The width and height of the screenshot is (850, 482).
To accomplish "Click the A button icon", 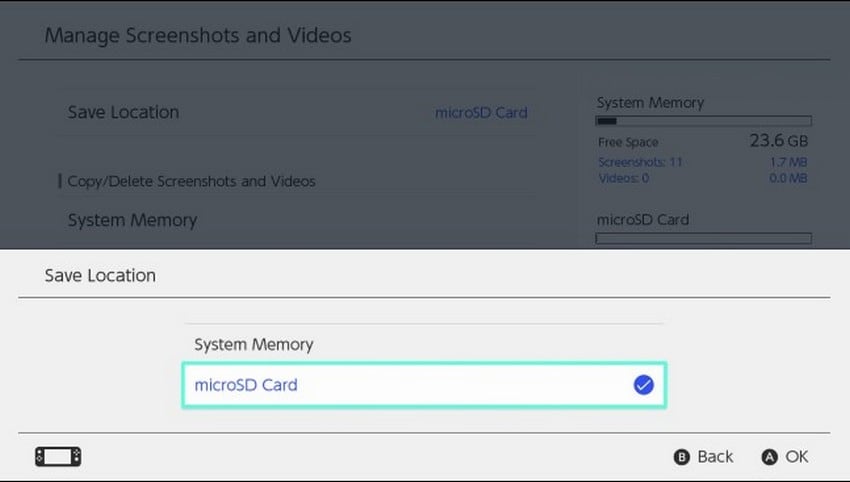I will [769, 457].
